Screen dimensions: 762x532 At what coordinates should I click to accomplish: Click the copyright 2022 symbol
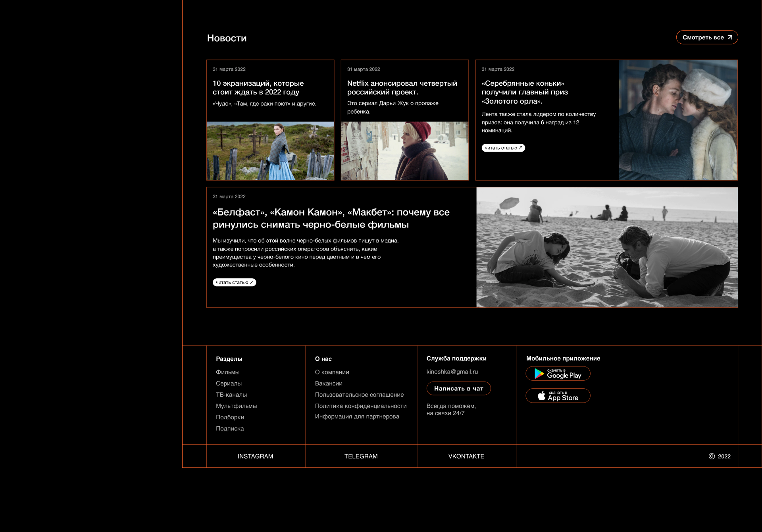pyautogui.click(x=712, y=456)
